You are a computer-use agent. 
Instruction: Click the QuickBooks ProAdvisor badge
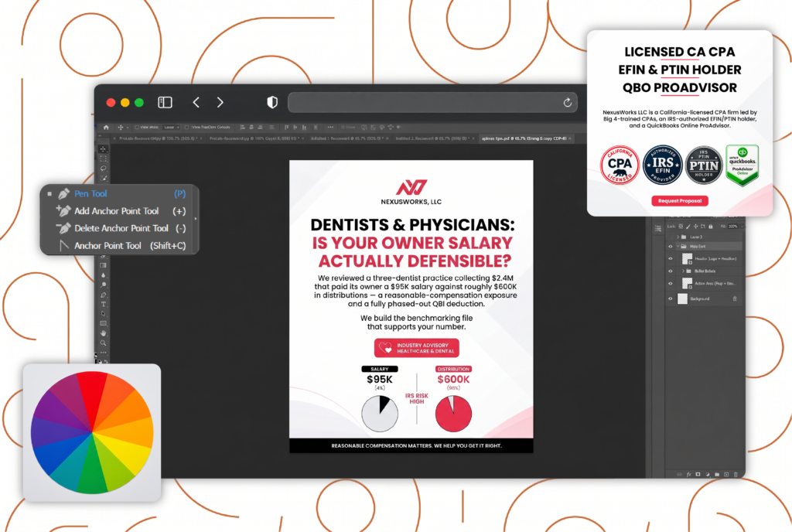742,165
